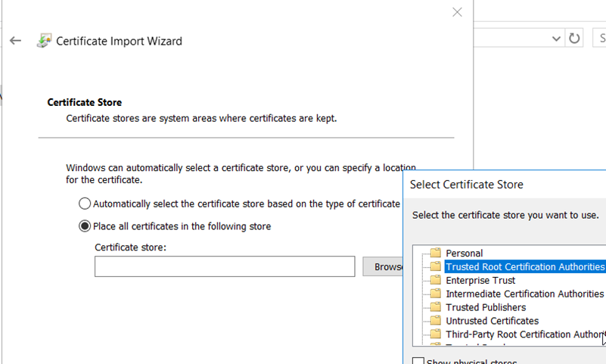
Task: Choose Intermediate Certification Authorities store
Action: coord(524,294)
